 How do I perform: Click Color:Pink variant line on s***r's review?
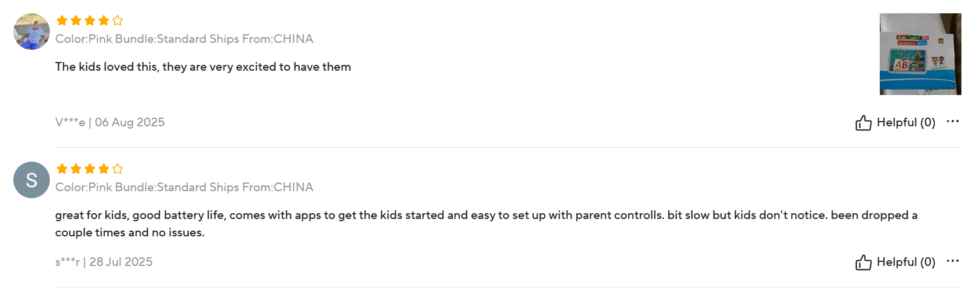tap(184, 187)
